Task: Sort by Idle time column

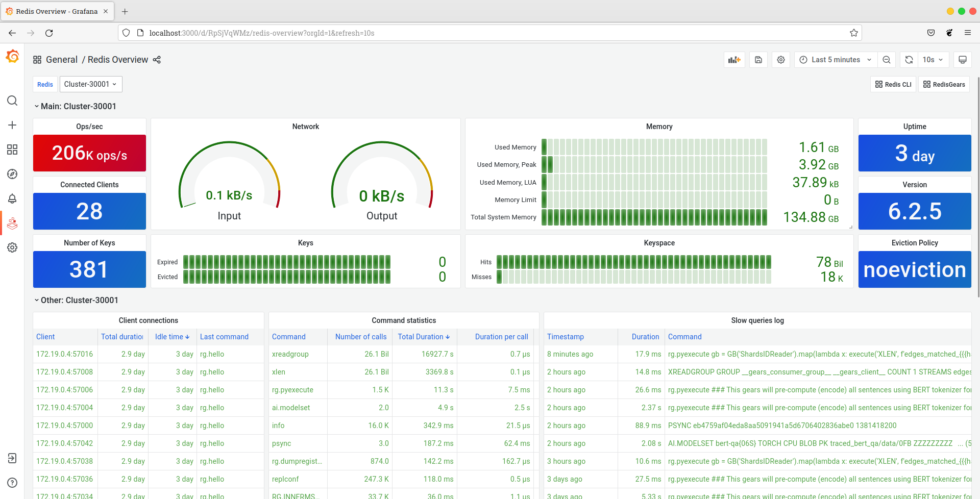Action: pos(172,337)
